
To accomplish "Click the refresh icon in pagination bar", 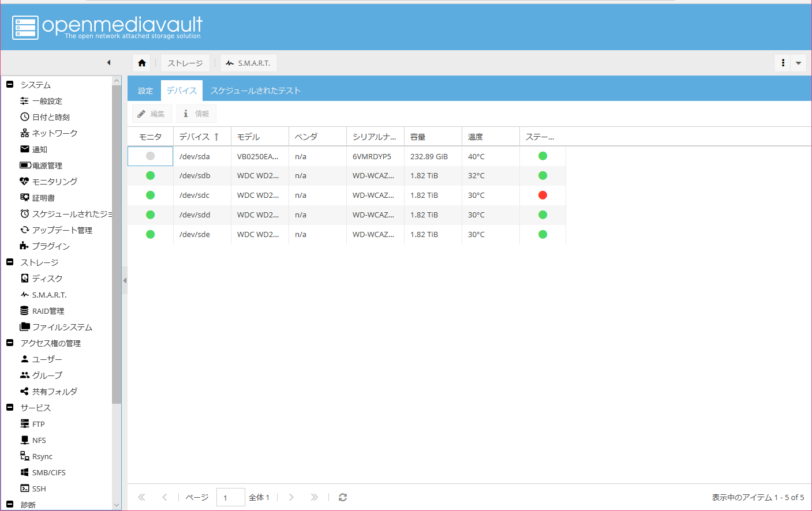I will (x=343, y=497).
